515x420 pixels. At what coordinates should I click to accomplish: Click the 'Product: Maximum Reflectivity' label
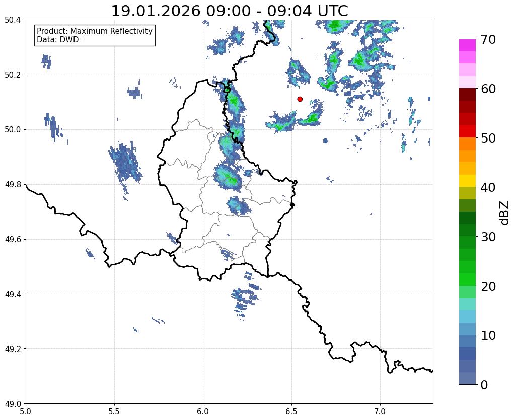coord(95,31)
